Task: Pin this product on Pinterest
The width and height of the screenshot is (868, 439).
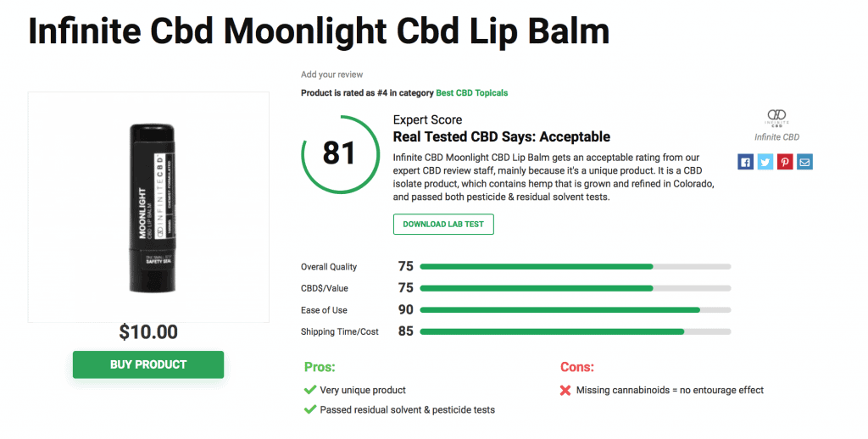Action: [x=785, y=162]
